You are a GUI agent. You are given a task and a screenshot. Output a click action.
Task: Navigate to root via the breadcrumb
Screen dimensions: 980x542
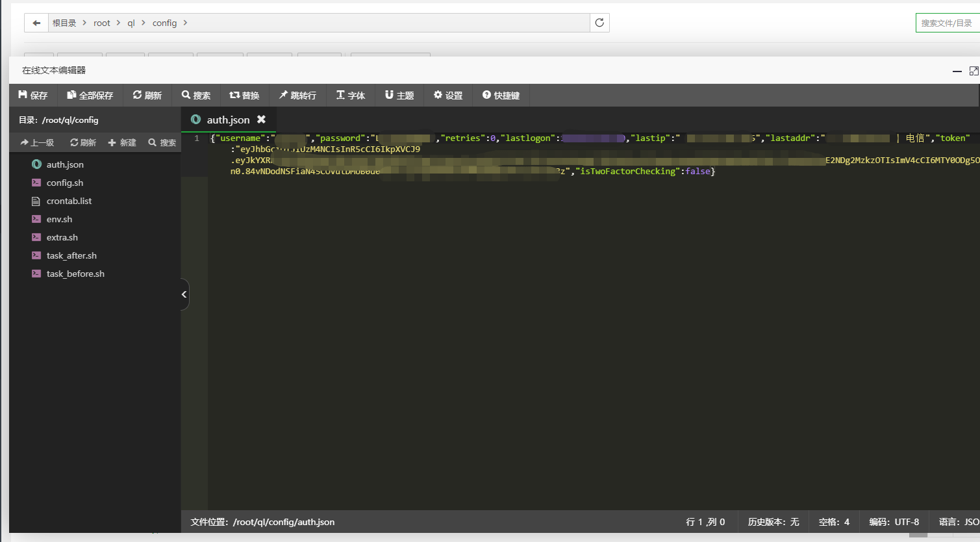tap(102, 22)
